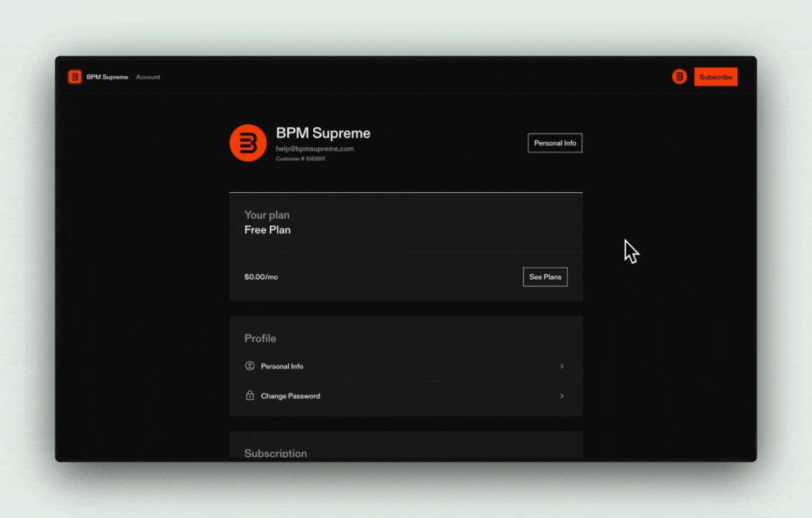Viewport: 812px width, 518px height.
Task: Click the Customer # 1089311 text
Action: click(x=300, y=159)
